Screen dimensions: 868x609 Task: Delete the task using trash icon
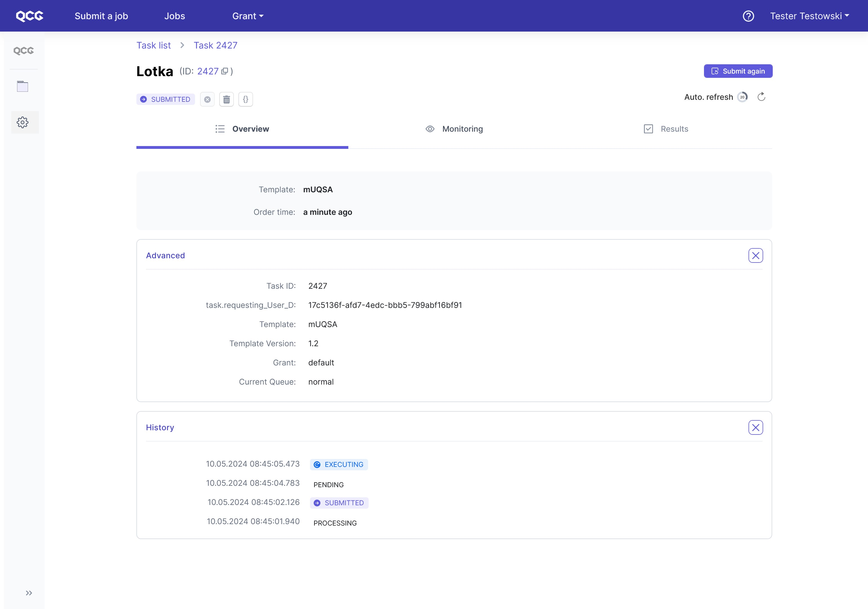click(227, 100)
